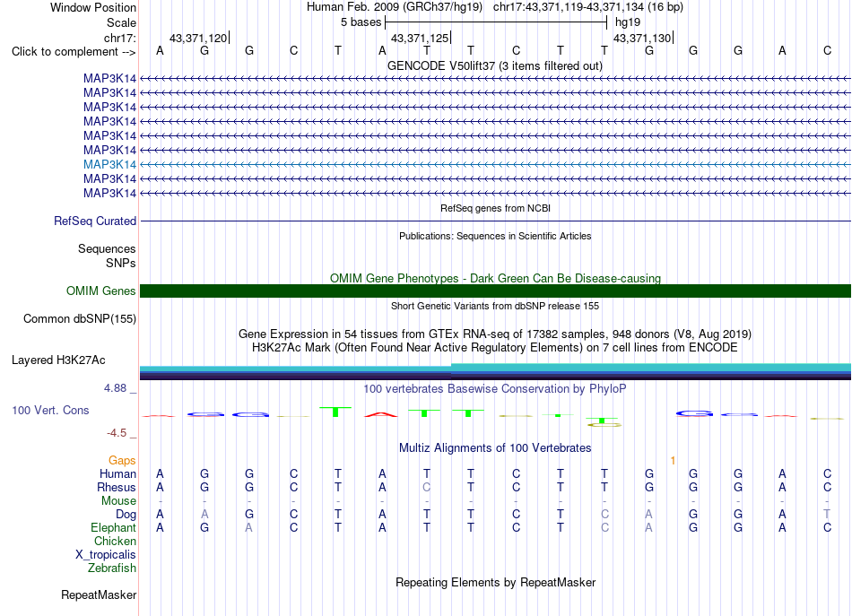Click Short Genetic Variants from dbSNP title
The width and height of the screenshot is (852, 616).
click(495, 306)
